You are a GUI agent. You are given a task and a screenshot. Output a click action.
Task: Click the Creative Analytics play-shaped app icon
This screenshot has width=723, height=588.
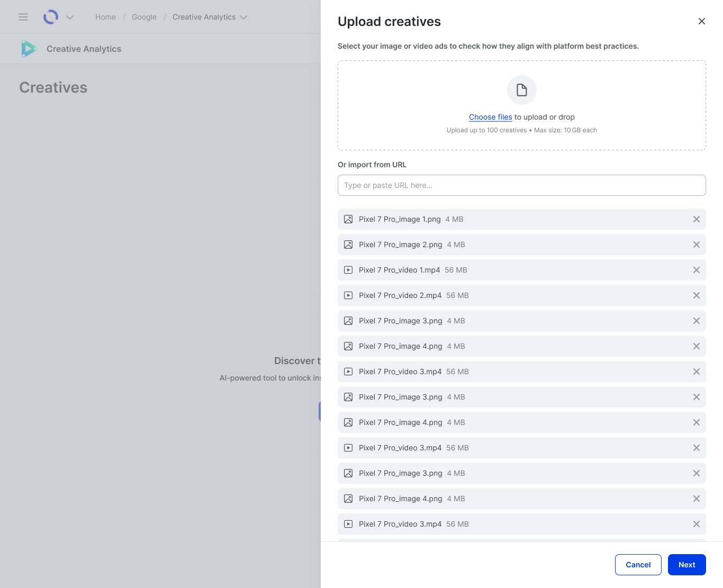point(29,49)
